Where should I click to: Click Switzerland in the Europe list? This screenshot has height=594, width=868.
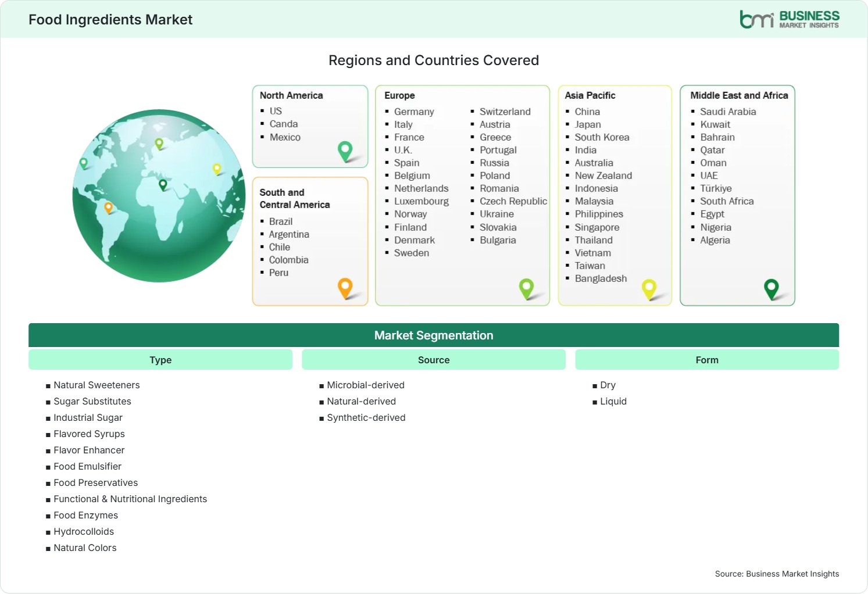[x=505, y=112]
